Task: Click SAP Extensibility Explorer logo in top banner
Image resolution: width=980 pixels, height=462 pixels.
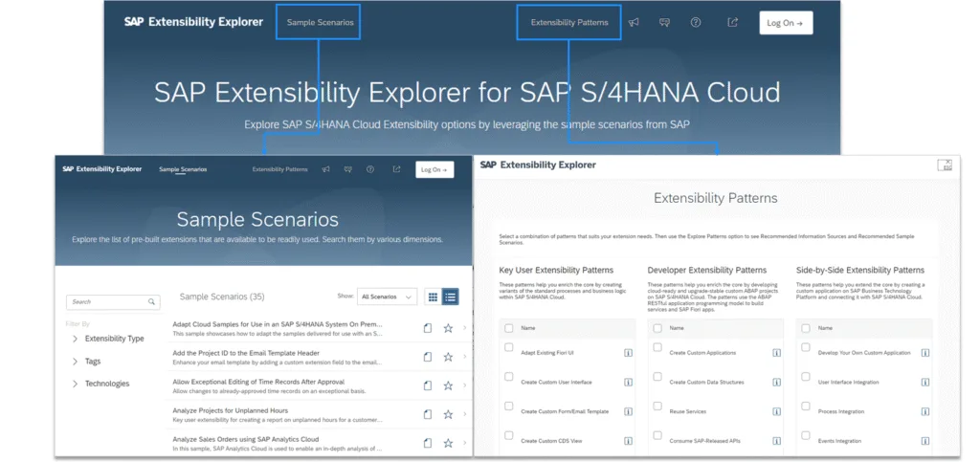Action: [193, 22]
